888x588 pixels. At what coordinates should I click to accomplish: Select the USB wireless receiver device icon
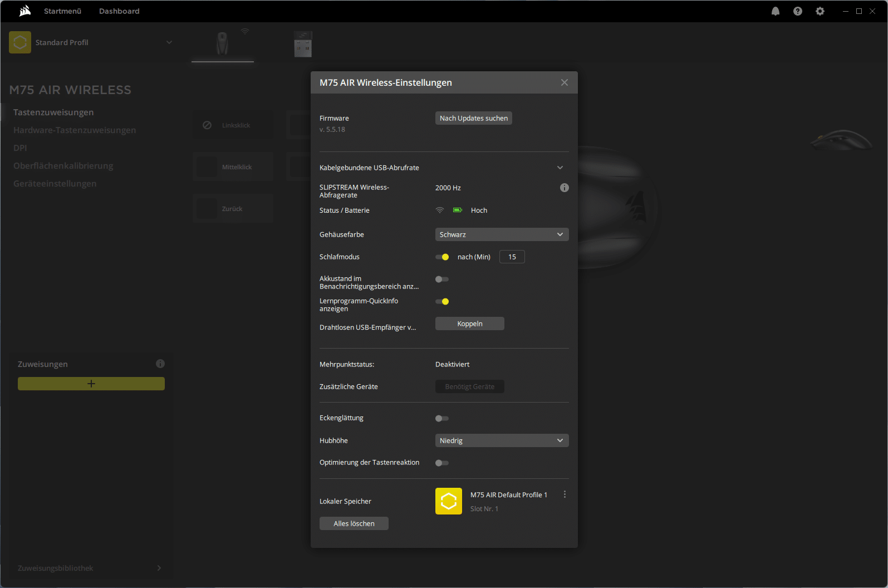pos(303,44)
